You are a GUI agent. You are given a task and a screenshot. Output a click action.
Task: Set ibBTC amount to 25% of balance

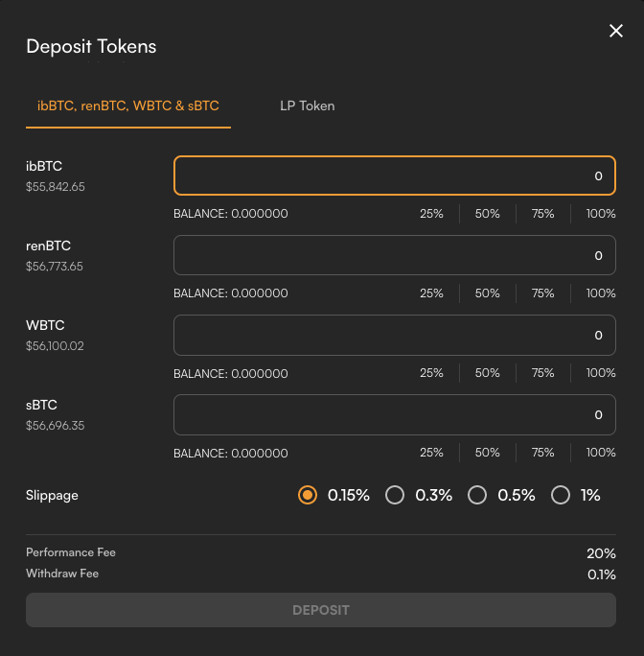point(431,214)
